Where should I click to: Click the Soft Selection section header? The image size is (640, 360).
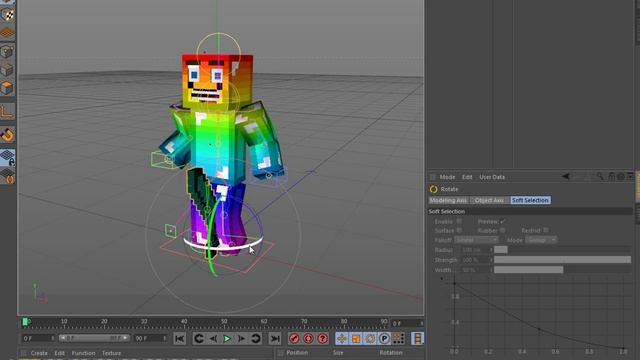[530, 211]
